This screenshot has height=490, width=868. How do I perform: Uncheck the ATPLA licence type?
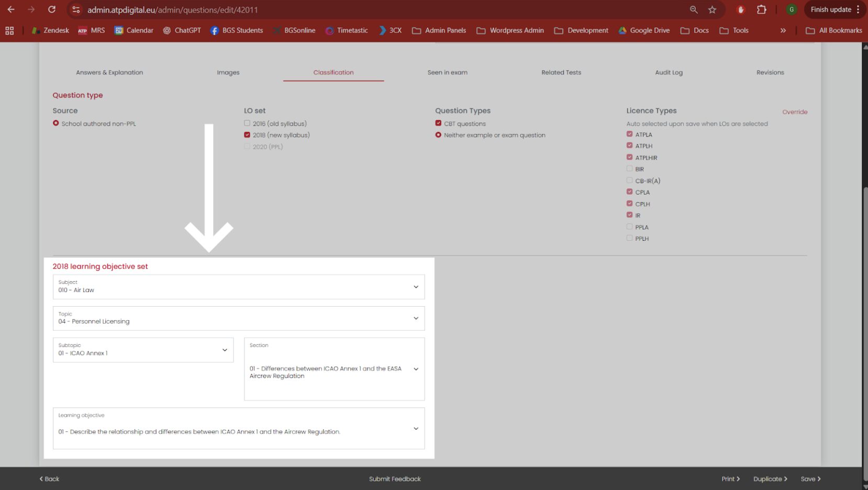(x=629, y=134)
